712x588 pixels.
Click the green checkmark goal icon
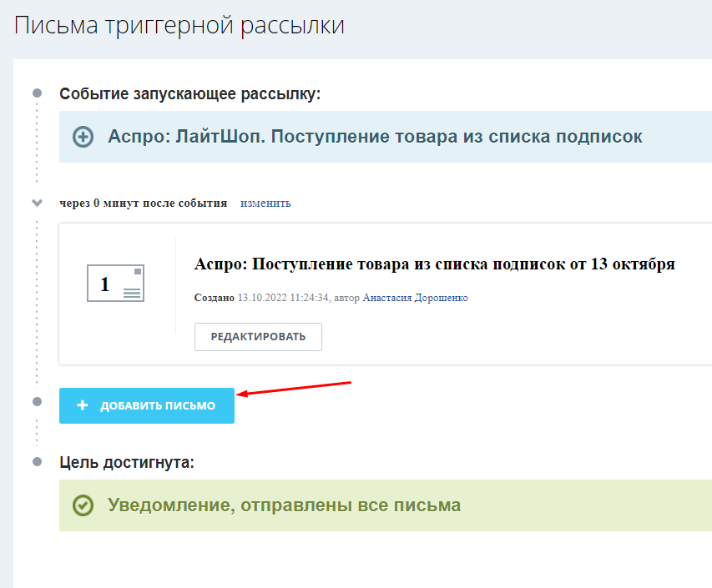[x=83, y=505]
